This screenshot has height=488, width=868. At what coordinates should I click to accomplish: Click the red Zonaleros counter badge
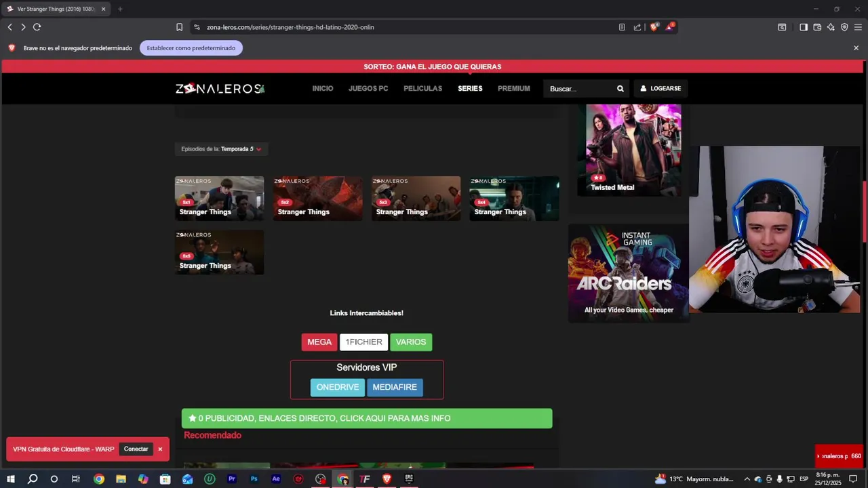(x=840, y=456)
